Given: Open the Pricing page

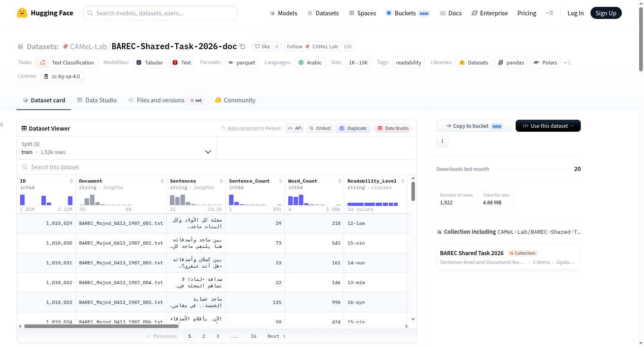Looking at the screenshot, I should pos(526,13).
